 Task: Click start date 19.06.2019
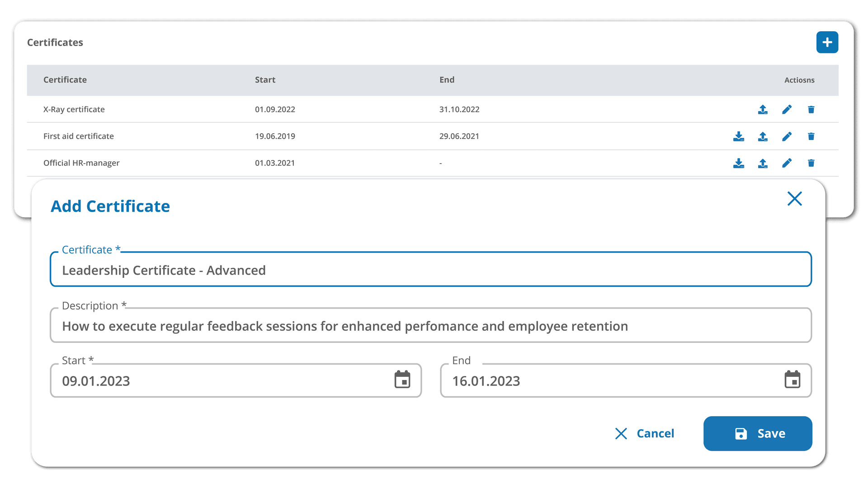(275, 136)
